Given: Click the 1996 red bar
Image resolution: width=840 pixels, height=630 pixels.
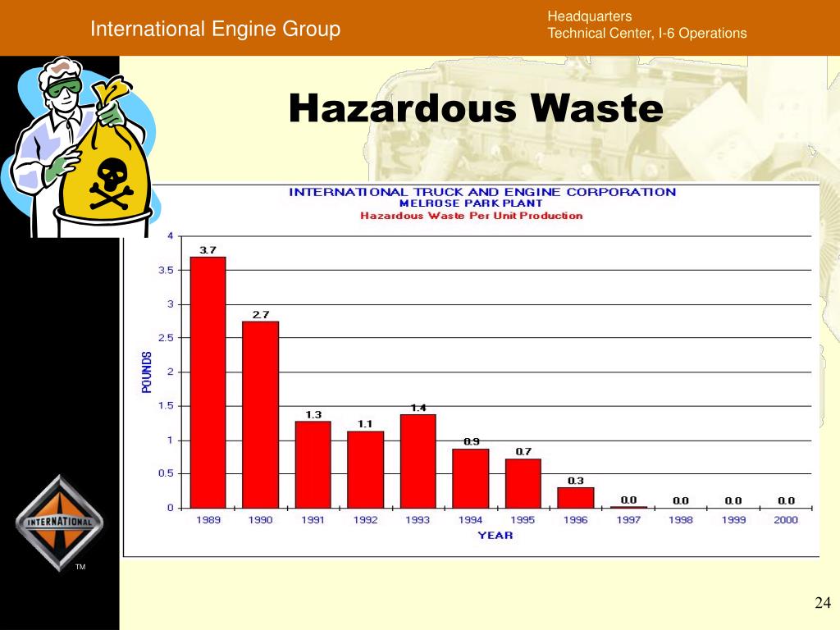Looking at the screenshot, I should (x=575, y=498).
